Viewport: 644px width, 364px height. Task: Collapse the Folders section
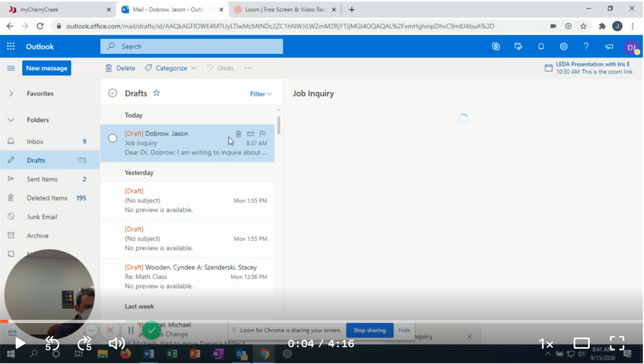pos(11,120)
